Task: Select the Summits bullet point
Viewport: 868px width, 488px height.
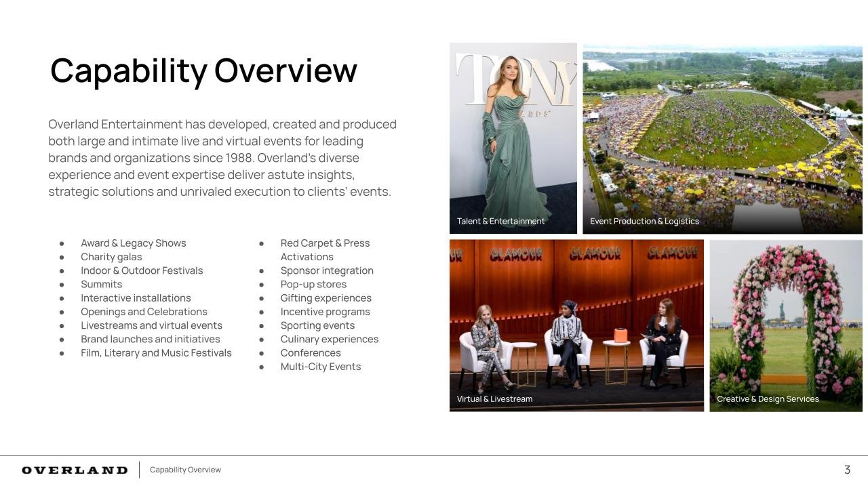Action: coord(101,284)
